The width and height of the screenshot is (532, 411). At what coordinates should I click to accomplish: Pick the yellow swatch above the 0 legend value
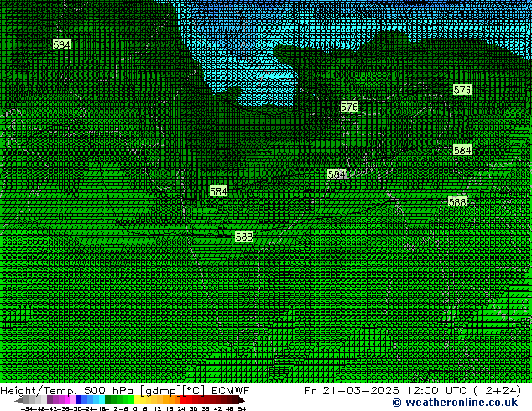[137, 399]
